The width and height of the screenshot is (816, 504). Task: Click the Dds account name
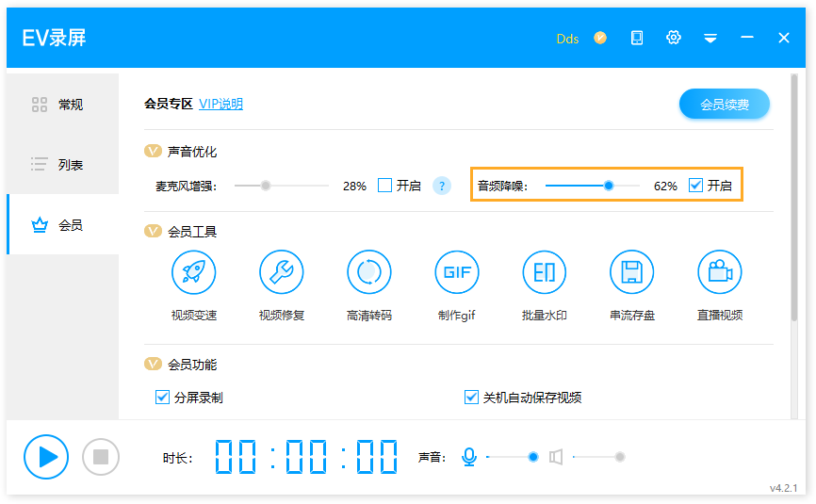567,39
